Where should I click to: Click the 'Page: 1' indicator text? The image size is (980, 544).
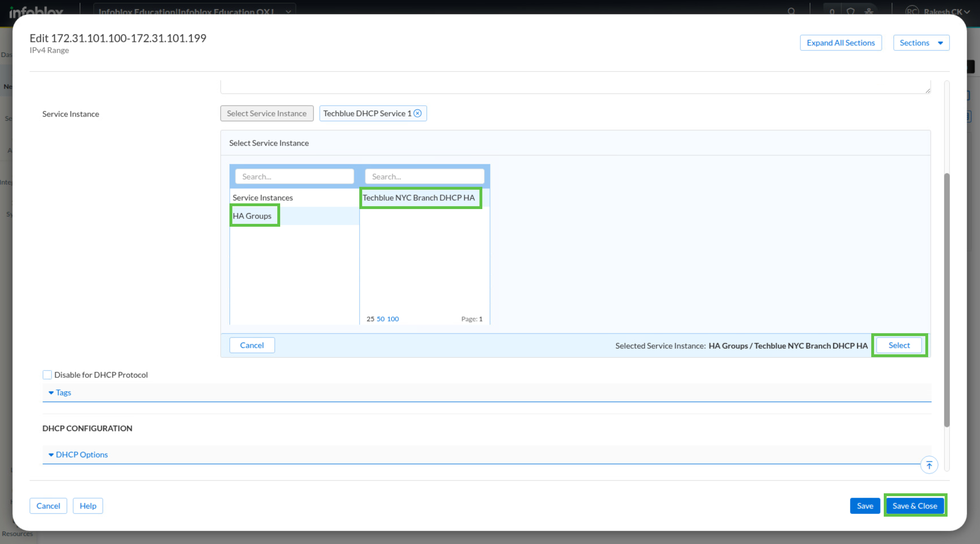pyautogui.click(x=472, y=319)
